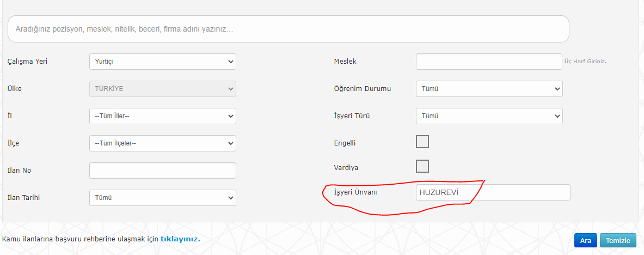Click the Vardiya label text
This screenshot has height=255, width=644.
346,168
